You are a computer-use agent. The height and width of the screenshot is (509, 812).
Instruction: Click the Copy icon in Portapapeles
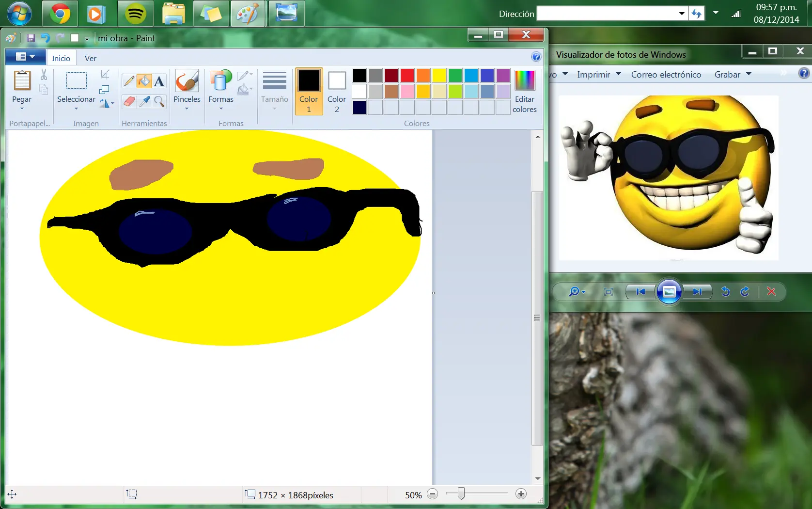44,90
